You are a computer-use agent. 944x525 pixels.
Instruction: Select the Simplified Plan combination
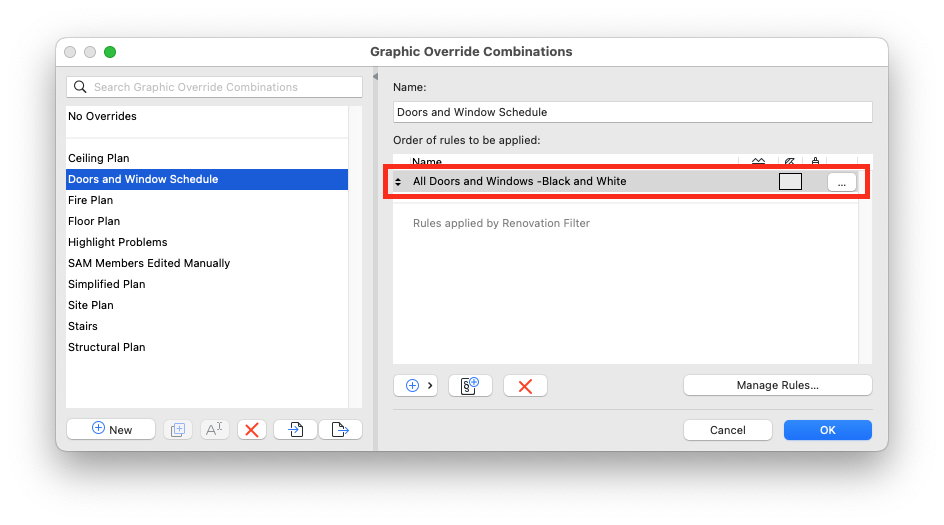tap(207, 284)
